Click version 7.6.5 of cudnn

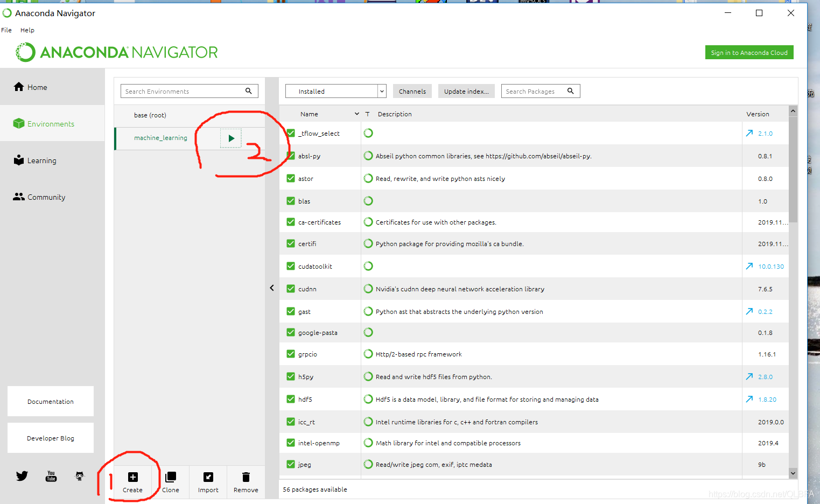click(765, 289)
